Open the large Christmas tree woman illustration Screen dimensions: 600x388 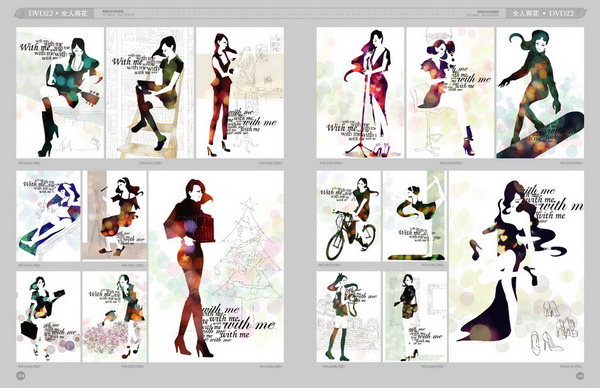[216, 266]
